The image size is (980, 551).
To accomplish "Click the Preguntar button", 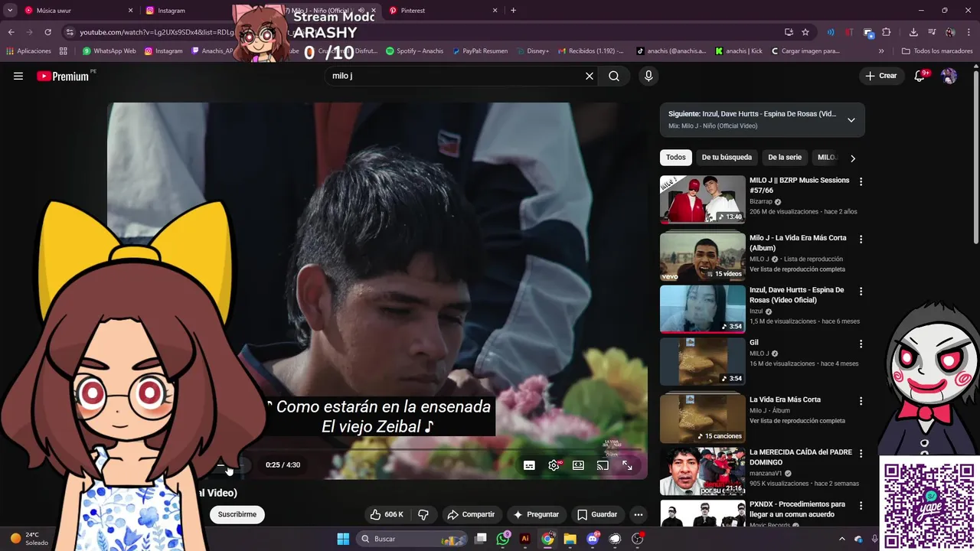I will click(537, 514).
